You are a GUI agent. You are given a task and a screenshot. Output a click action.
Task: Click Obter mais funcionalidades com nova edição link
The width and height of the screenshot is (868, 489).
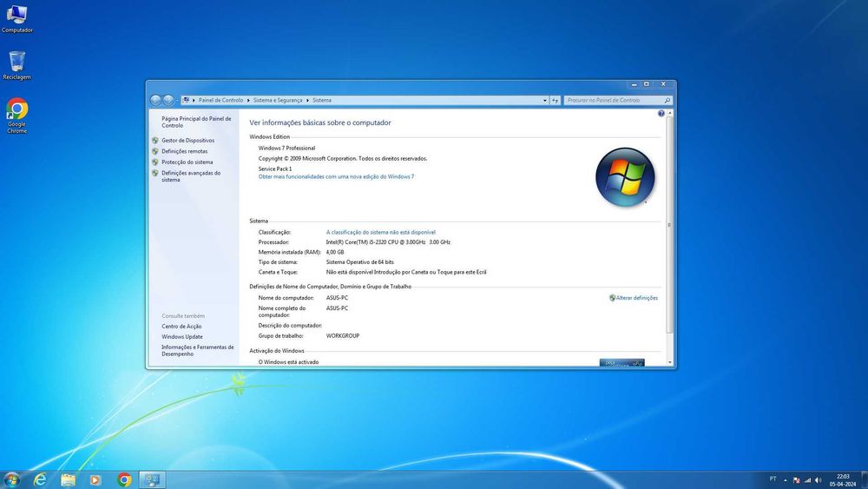[336, 176]
